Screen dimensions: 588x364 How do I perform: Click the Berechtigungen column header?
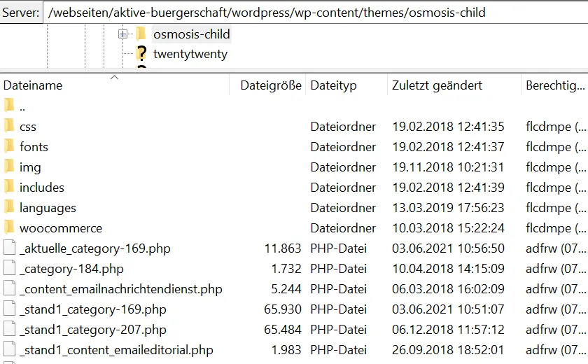coord(554,85)
